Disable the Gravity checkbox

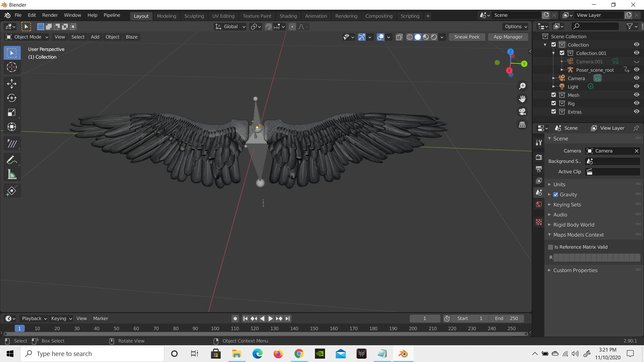[556, 194]
